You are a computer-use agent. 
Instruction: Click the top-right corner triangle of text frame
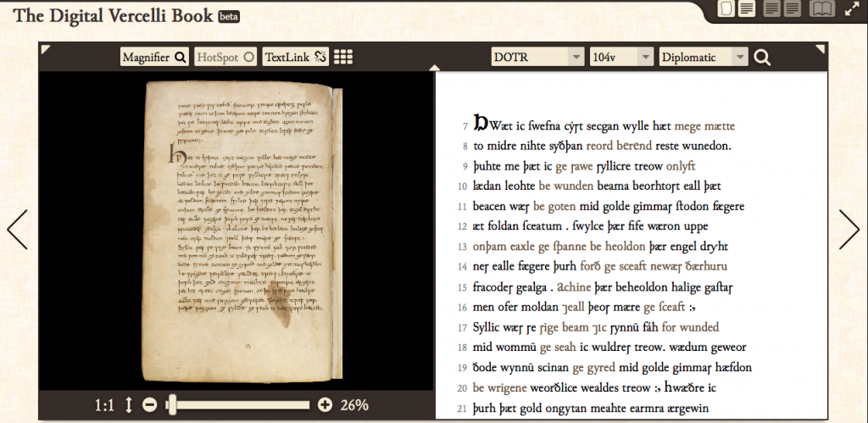tap(821, 49)
